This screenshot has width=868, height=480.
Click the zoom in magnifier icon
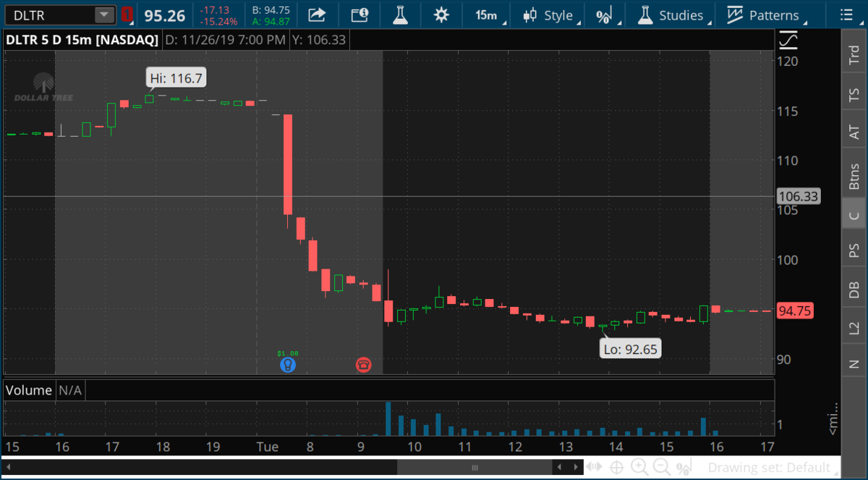(639, 468)
